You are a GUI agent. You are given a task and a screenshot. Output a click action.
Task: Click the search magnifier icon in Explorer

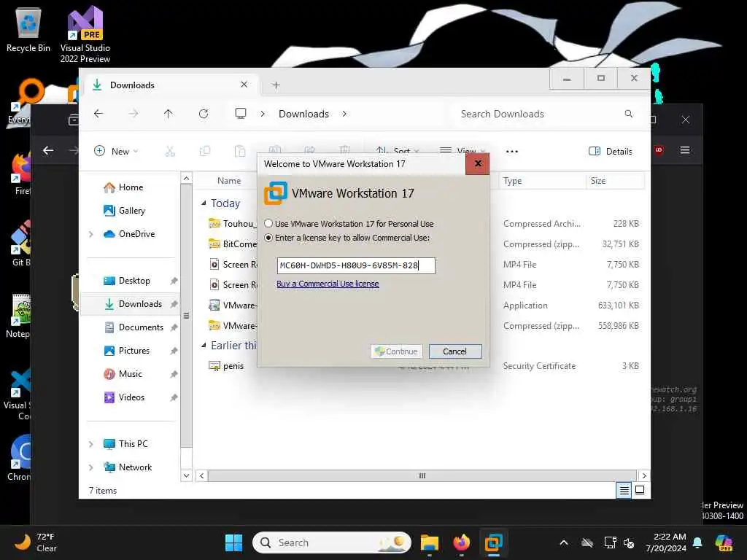click(x=629, y=114)
